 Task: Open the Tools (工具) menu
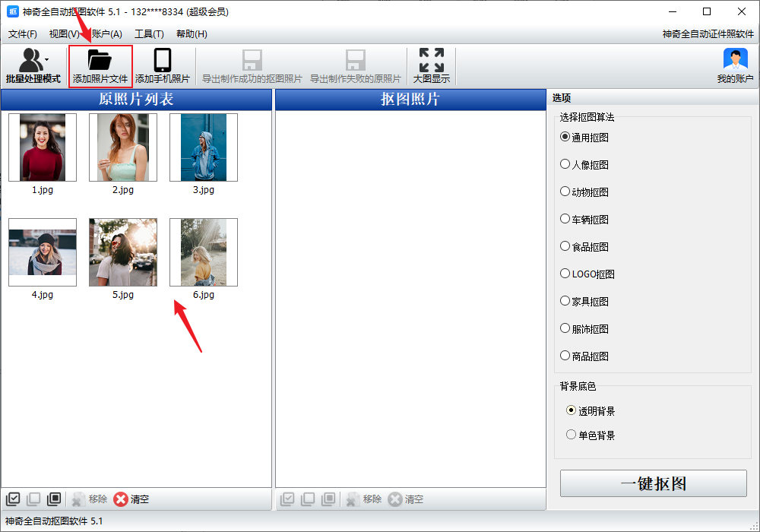click(149, 34)
